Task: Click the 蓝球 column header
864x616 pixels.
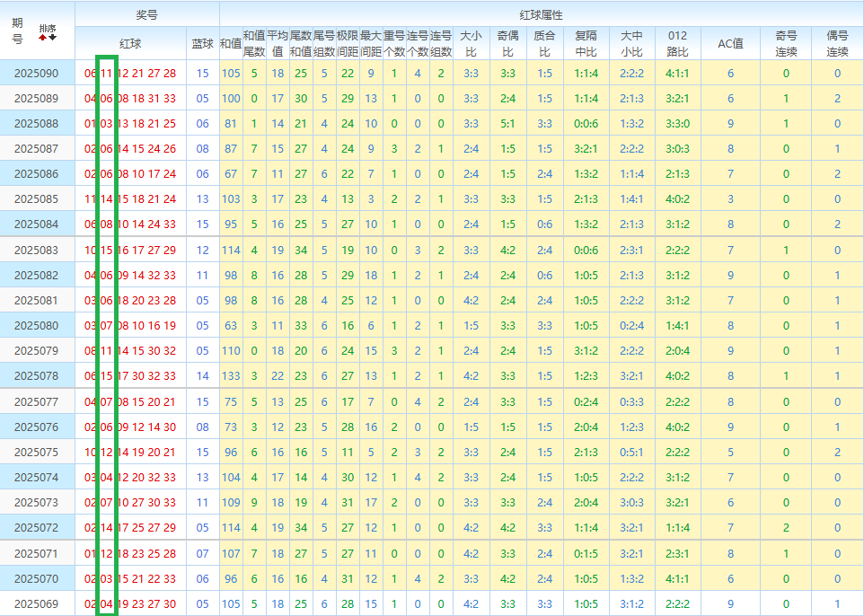Action: (x=203, y=43)
